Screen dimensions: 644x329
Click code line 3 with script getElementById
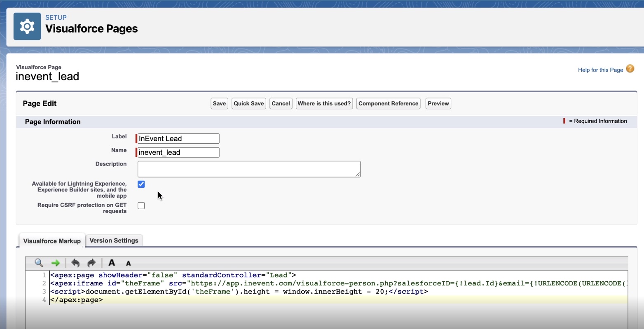click(239, 292)
